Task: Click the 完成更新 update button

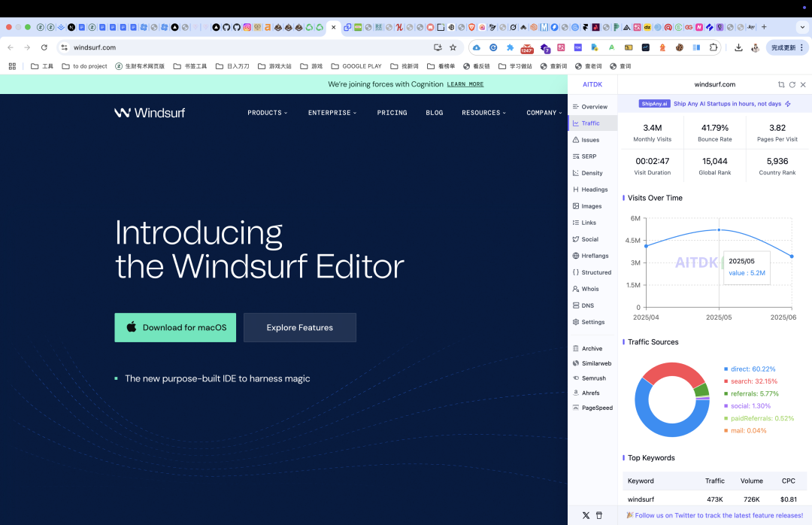Action: 786,47
